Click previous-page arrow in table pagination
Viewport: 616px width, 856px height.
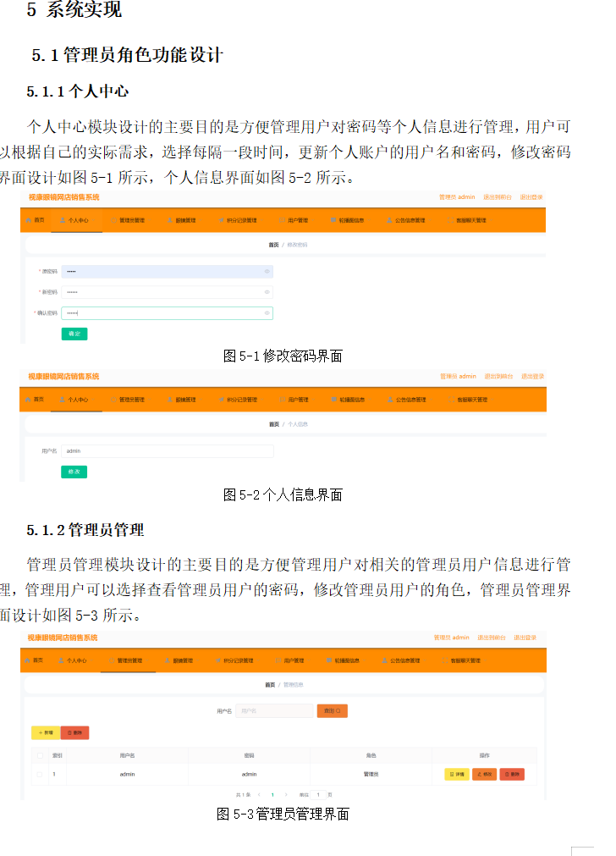click(258, 795)
